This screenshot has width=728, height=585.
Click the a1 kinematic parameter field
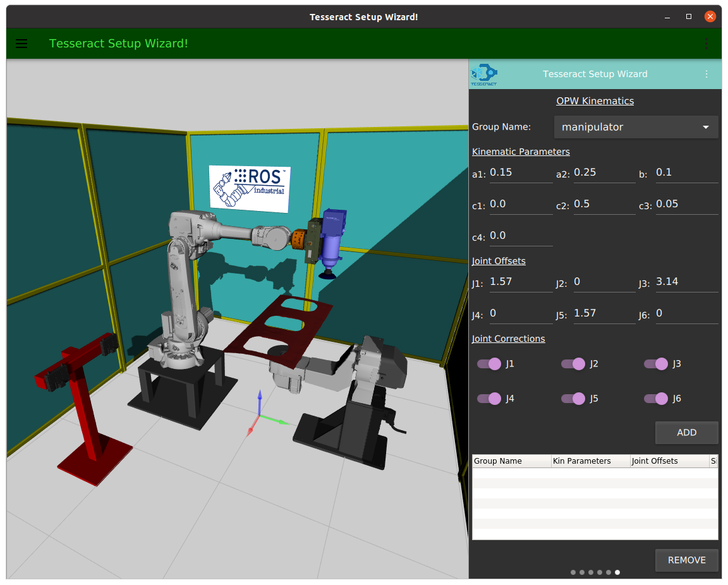[521, 172]
